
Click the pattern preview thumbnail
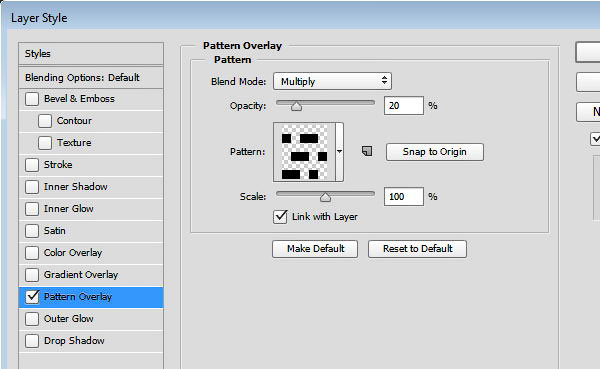tap(305, 152)
